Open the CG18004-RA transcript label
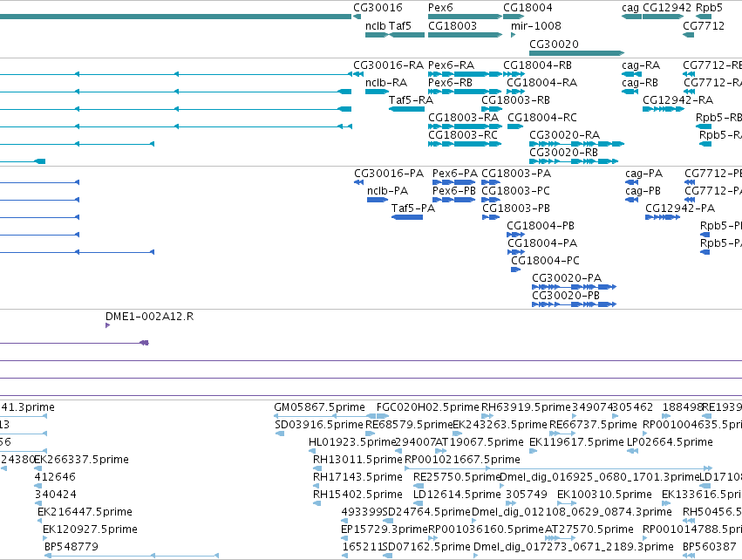The height and width of the screenshot is (560, 742). pyautogui.click(x=541, y=83)
